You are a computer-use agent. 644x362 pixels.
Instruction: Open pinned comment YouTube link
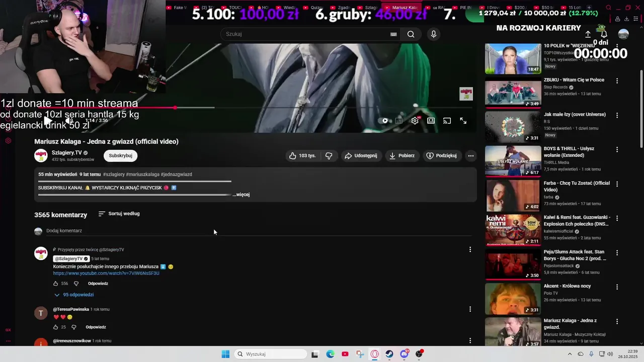(x=106, y=274)
